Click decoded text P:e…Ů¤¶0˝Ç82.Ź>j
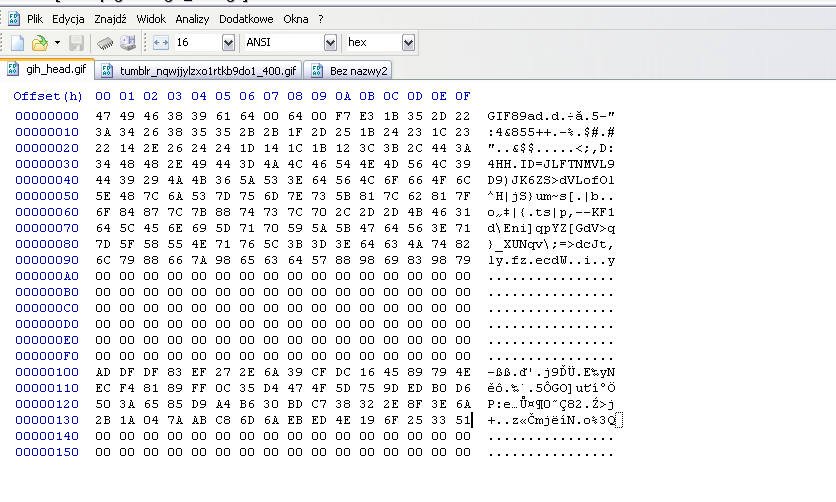The height and width of the screenshot is (502, 836). pyautogui.click(x=551, y=404)
